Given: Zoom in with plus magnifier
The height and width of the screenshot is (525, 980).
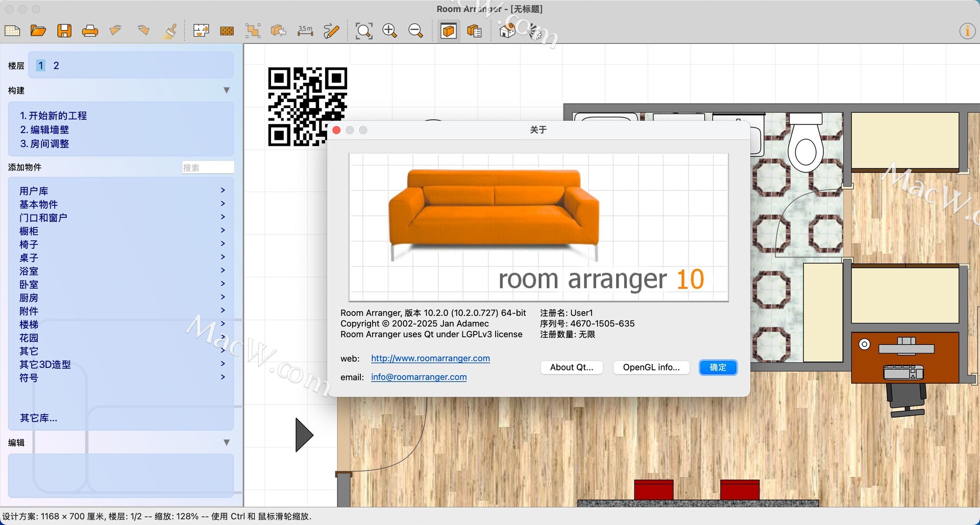Looking at the screenshot, I should pyautogui.click(x=389, y=31).
